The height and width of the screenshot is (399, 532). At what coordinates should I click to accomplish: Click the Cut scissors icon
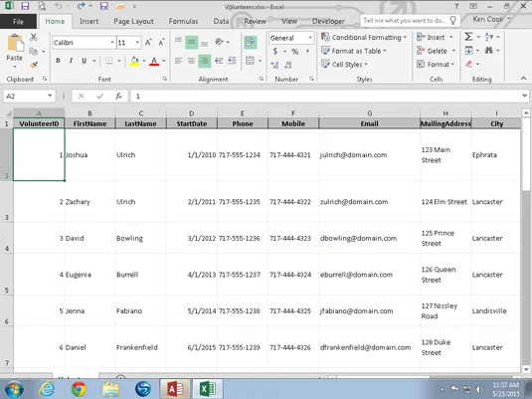pyautogui.click(x=33, y=37)
